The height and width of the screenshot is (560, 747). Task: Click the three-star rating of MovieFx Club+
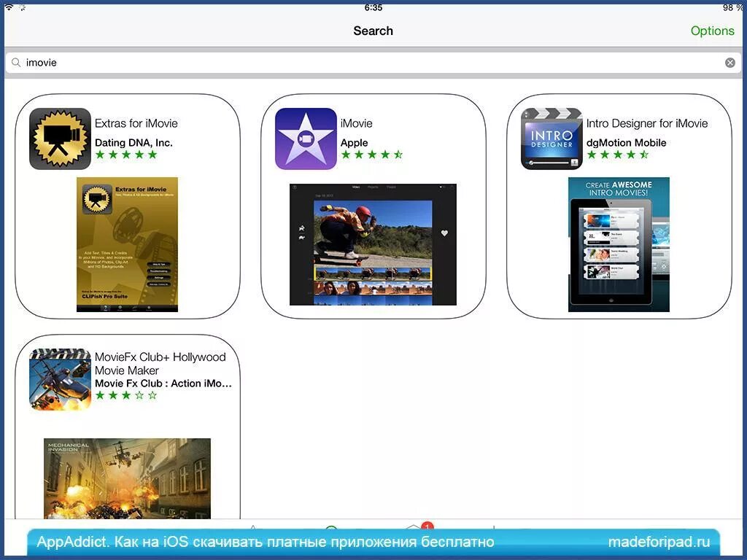[x=126, y=395]
